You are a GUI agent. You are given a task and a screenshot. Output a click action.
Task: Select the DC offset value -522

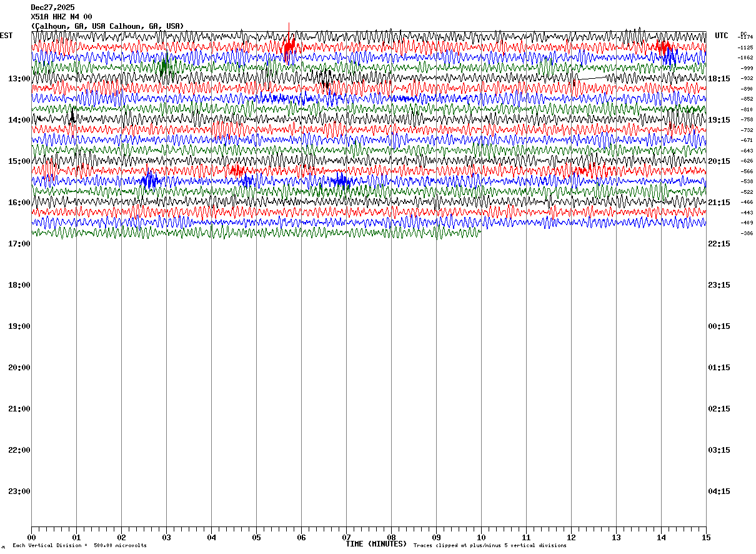(747, 192)
